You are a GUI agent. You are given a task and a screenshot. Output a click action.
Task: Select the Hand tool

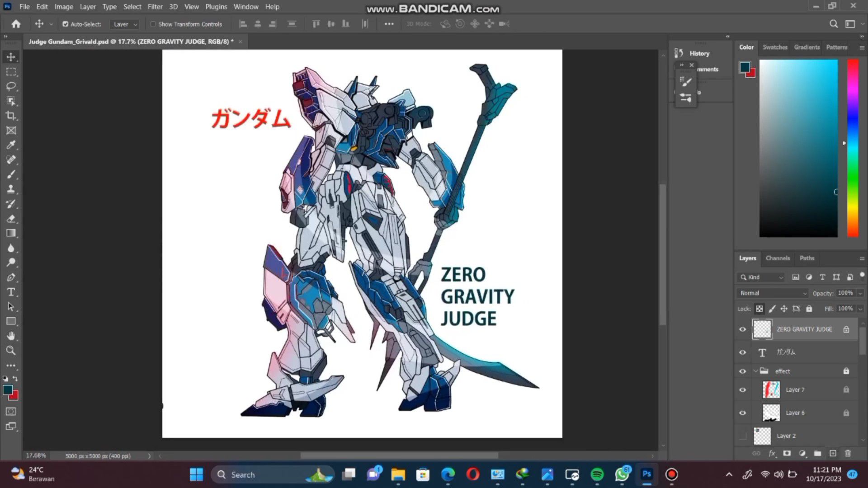point(11,336)
